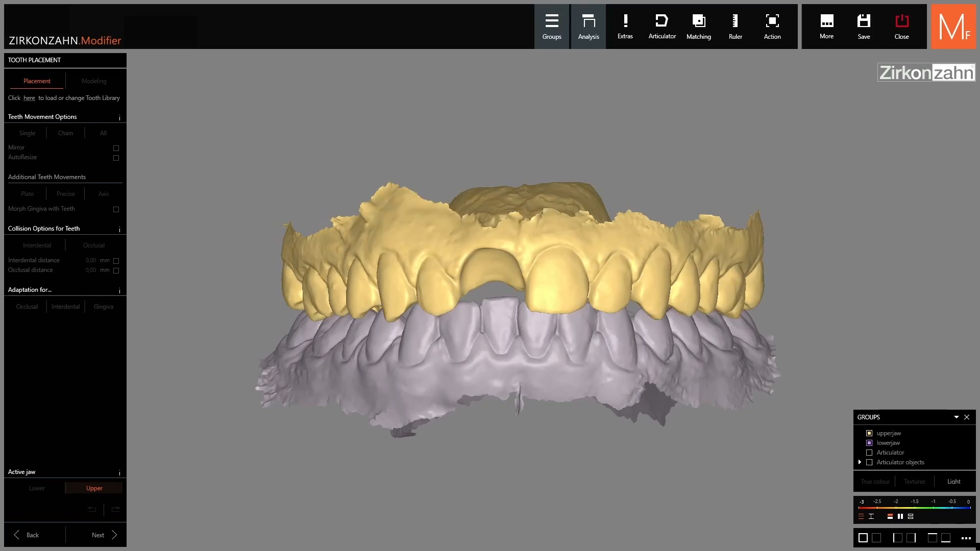The width and height of the screenshot is (980, 551).
Task: Save the project
Action: [864, 27]
